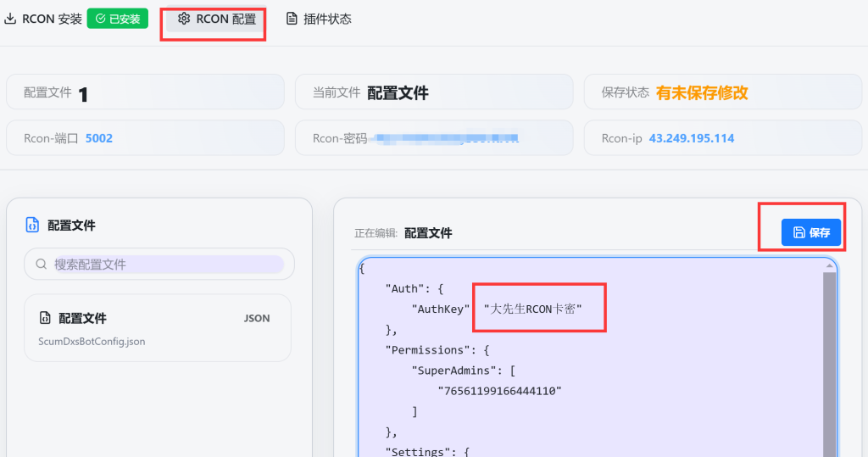868x457 pixels.
Task: Click the gear icon on RCON 配置
Action: coord(184,19)
